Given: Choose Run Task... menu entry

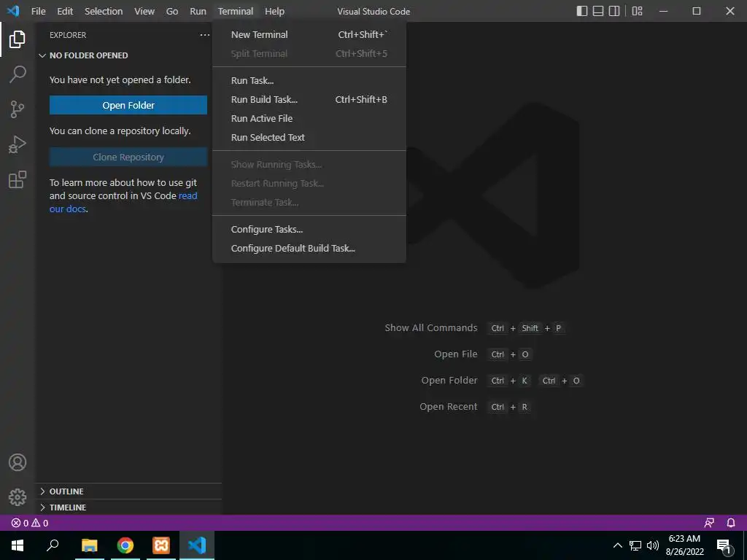Looking at the screenshot, I should point(309,80).
